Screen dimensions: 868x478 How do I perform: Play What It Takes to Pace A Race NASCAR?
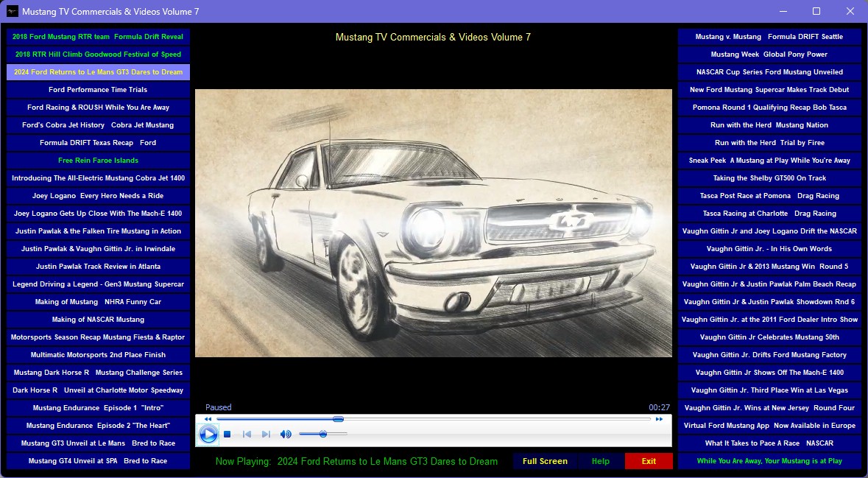coord(769,443)
